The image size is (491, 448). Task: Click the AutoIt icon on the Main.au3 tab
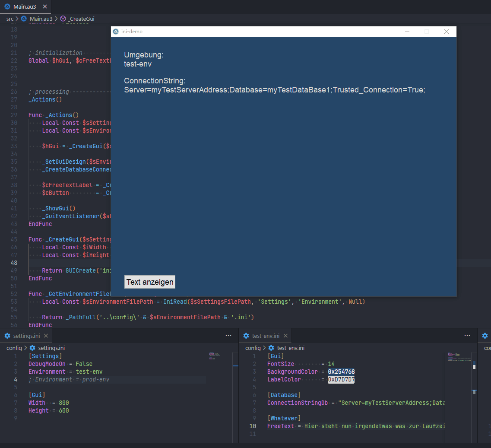pyautogui.click(x=7, y=7)
